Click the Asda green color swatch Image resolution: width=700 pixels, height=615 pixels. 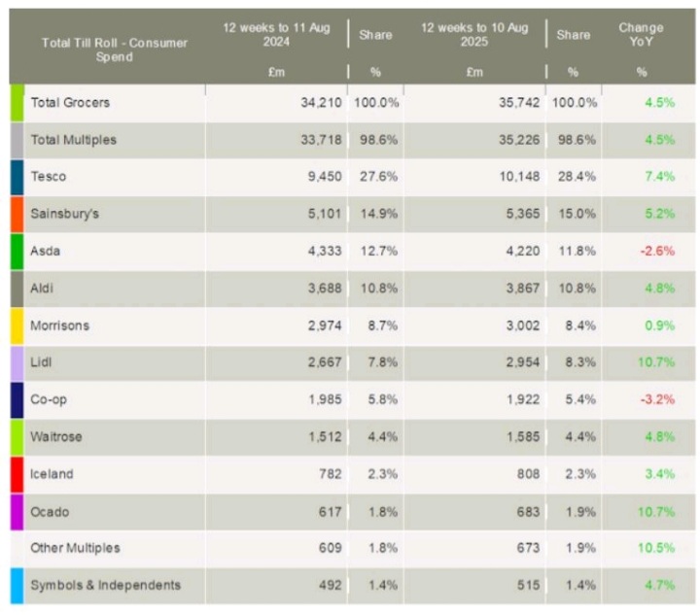[17, 252]
